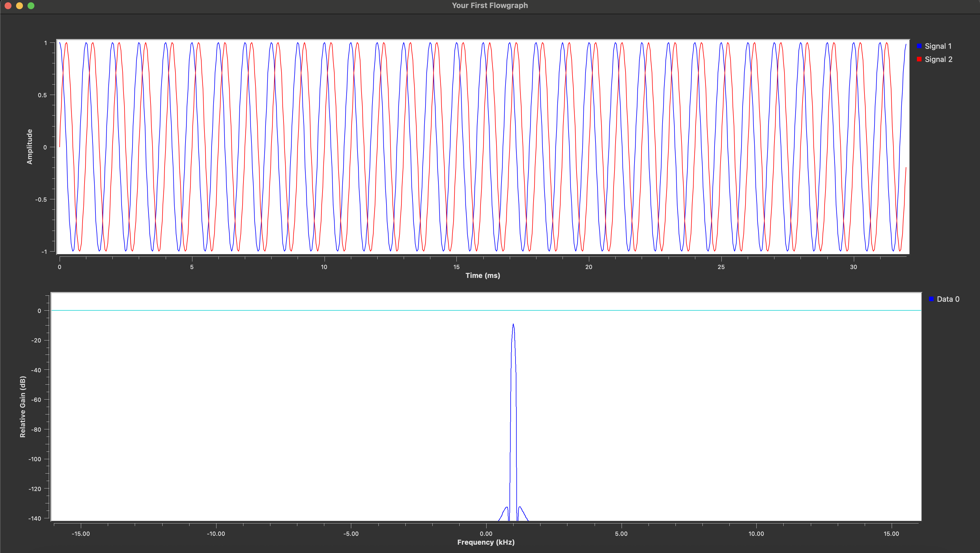Maximize the window with green button
This screenshot has width=980, height=553.
click(31, 6)
